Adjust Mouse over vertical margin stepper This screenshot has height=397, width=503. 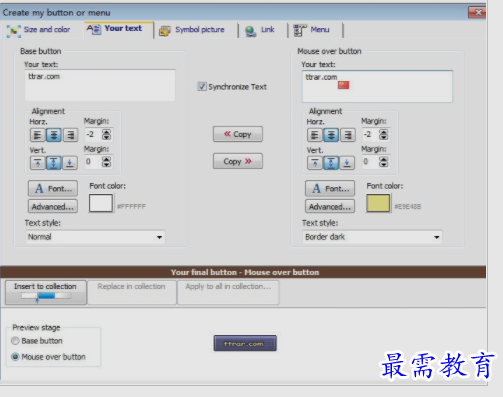[x=384, y=162]
